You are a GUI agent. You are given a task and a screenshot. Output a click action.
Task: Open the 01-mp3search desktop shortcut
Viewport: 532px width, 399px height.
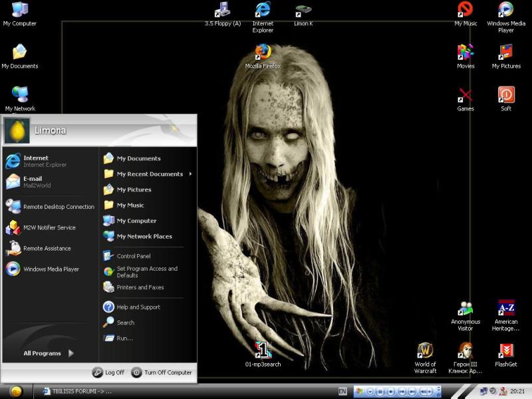point(263,355)
